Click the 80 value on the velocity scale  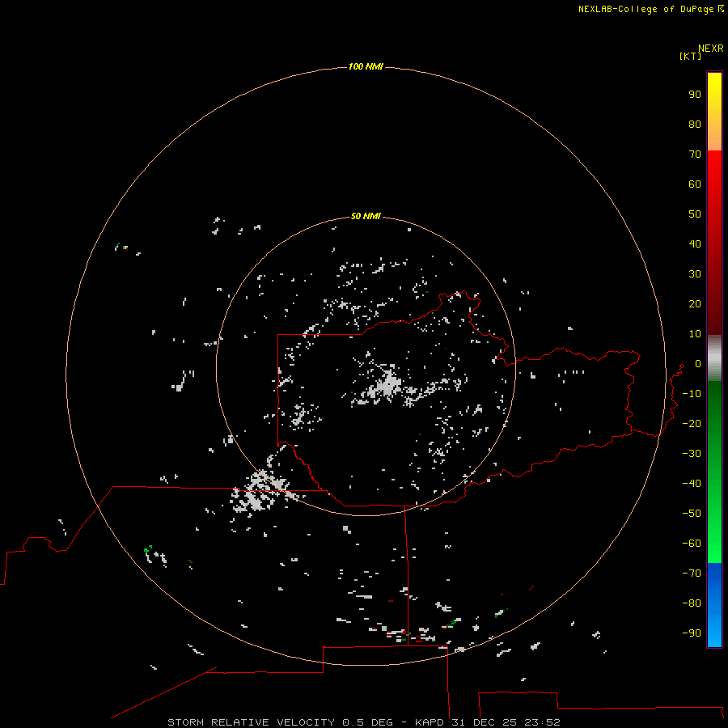point(695,124)
